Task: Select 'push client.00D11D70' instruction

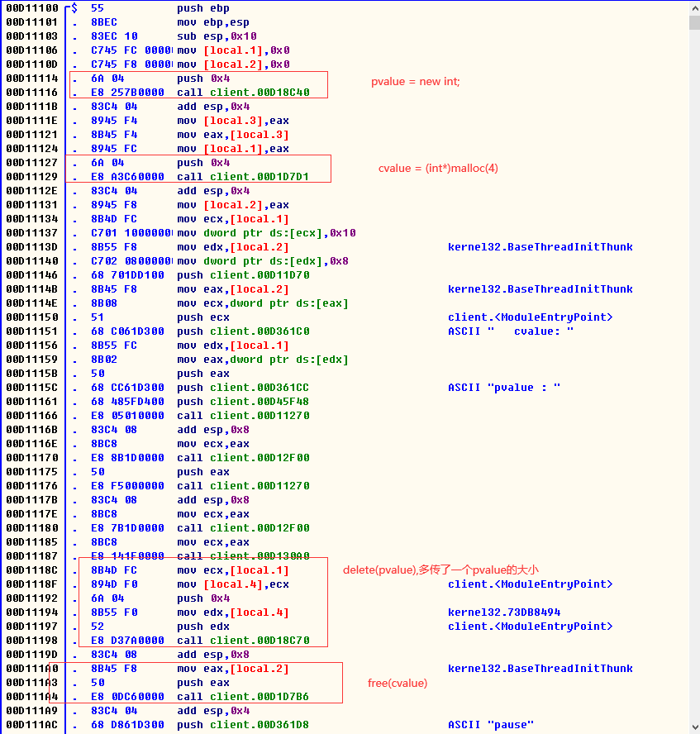Action: tap(243, 274)
